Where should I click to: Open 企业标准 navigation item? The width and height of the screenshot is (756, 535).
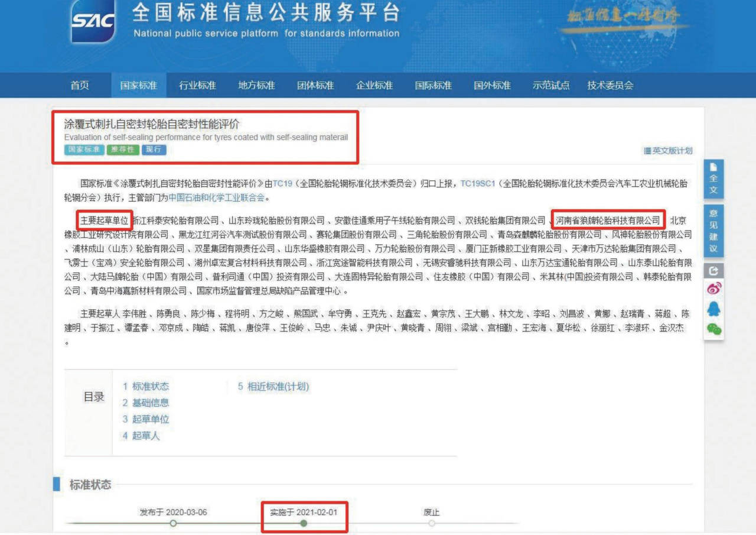tap(374, 85)
